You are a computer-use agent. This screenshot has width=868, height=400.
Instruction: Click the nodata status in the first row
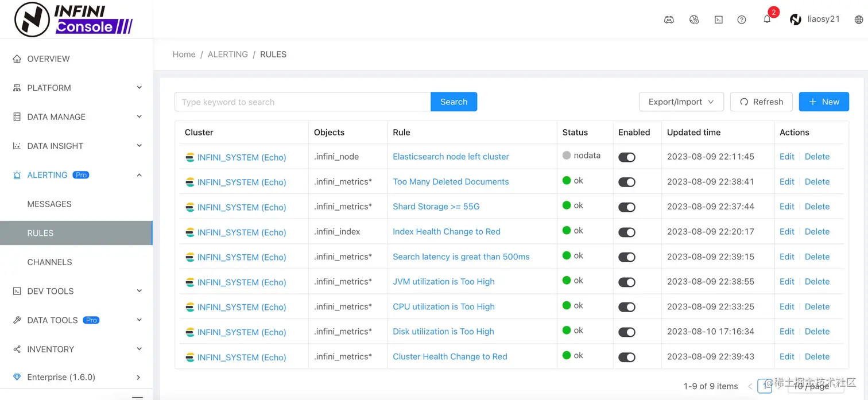(581, 155)
